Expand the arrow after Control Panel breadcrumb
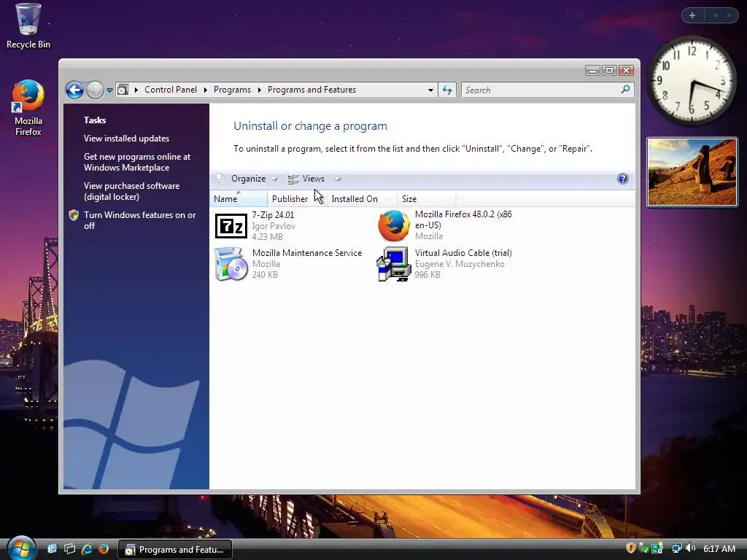Viewport: 747px width, 560px height. click(x=205, y=90)
